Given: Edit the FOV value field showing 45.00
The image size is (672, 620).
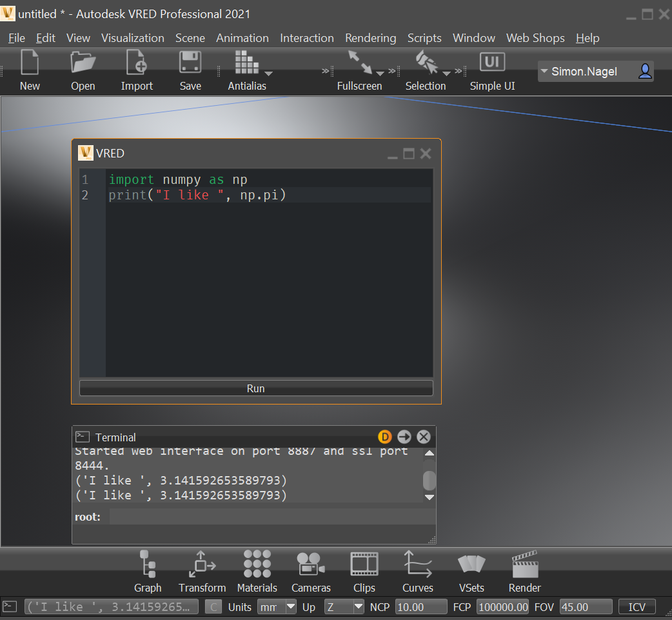Looking at the screenshot, I should tap(586, 606).
